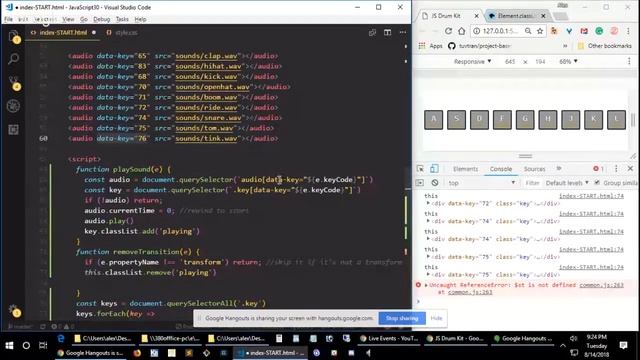Viewport: 640px width, 360px height.
Task: Click the Stop sharing button
Action: [402, 318]
